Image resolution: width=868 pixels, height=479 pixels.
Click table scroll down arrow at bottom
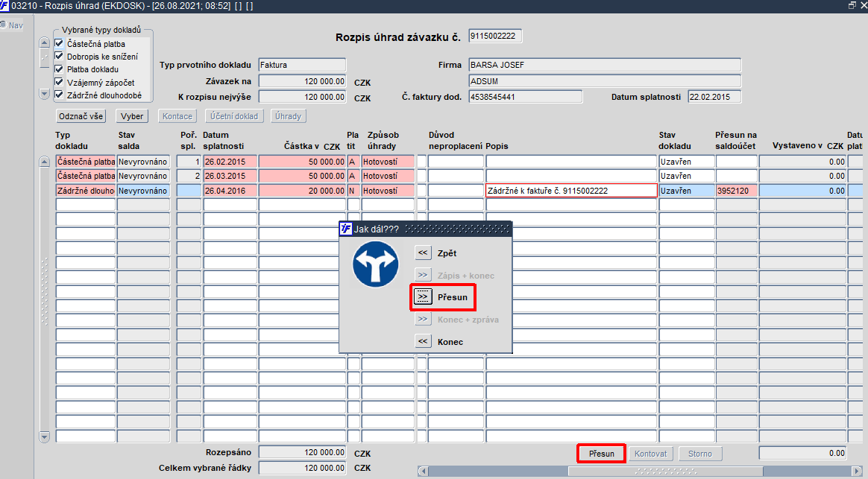tap(44, 437)
